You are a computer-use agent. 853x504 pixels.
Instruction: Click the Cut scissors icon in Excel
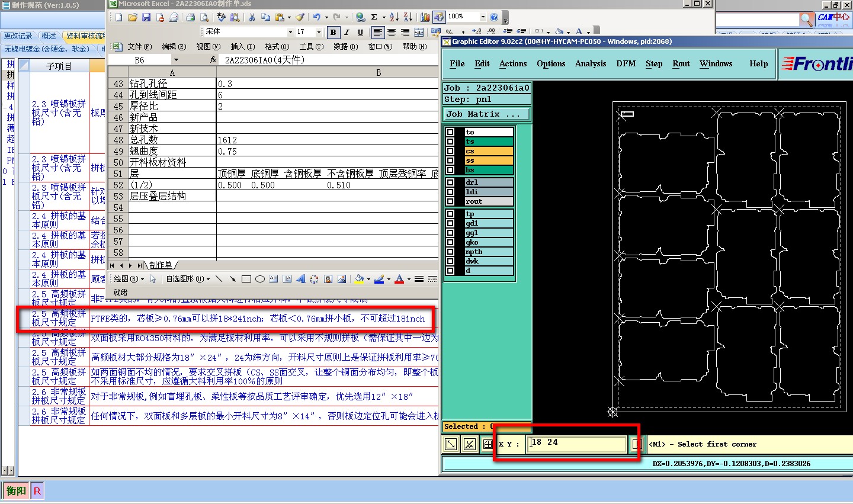click(x=252, y=18)
